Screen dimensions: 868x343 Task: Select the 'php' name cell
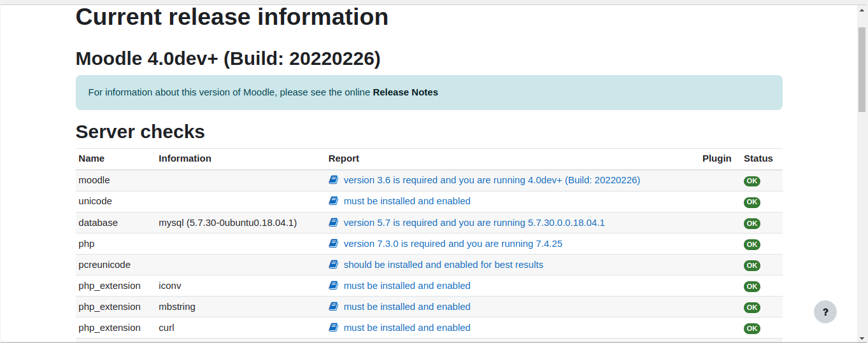pyautogui.click(x=87, y=244)
